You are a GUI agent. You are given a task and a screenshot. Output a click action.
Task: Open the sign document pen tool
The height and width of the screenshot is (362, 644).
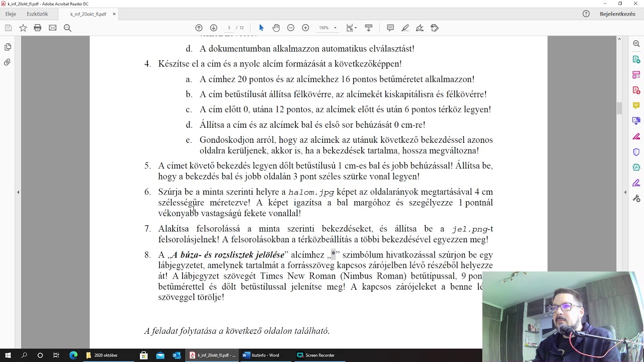click(x=420, y=28)
